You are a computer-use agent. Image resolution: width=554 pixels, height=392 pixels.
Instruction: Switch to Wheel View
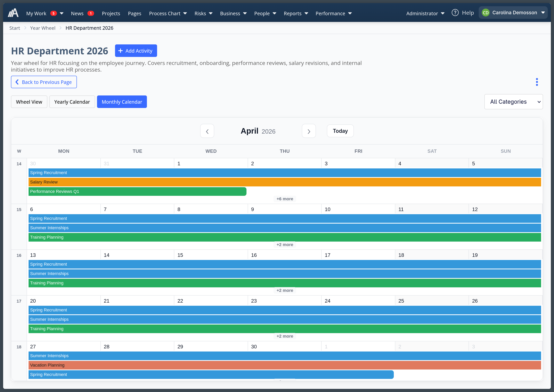point(29,102)
